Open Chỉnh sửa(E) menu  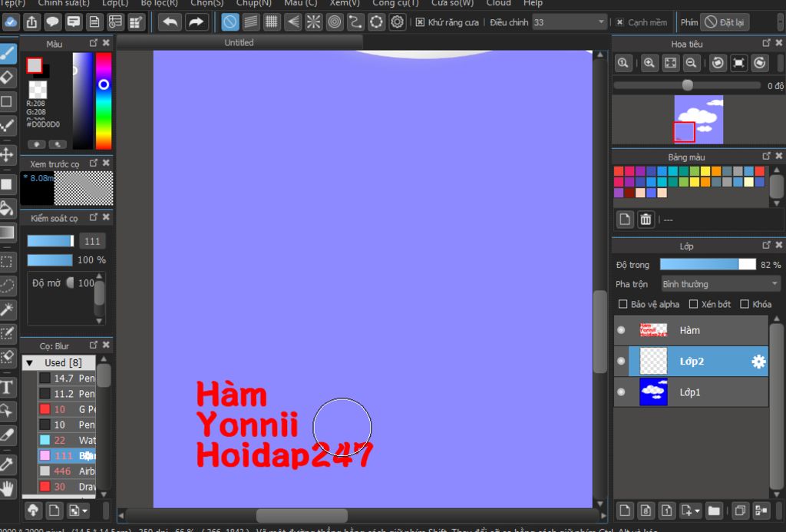click(x=64, y=3)
